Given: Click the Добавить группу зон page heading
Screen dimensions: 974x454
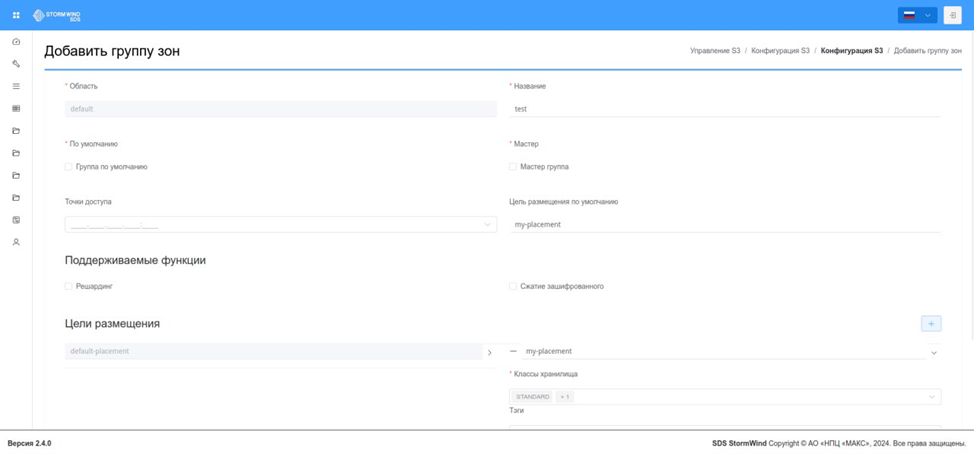Looking at the screenshot, I should pyautogui.click(x=112, y=51).
